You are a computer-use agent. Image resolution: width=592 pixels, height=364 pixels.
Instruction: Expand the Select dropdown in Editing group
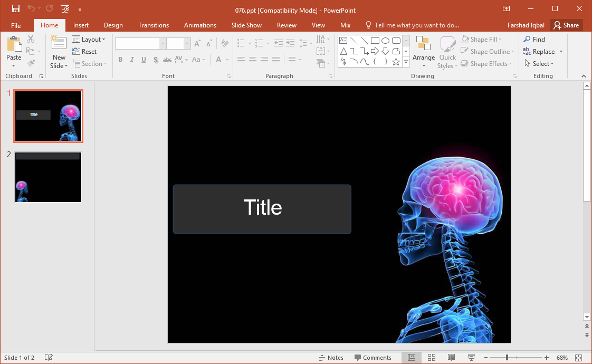(x=539, y=64)
